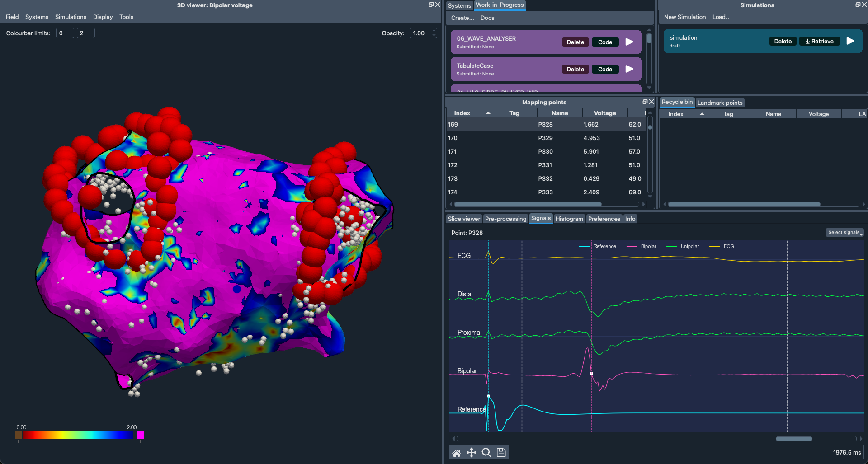Click the Opacity value field
868x464 pixels.
[x=420, y=33]
